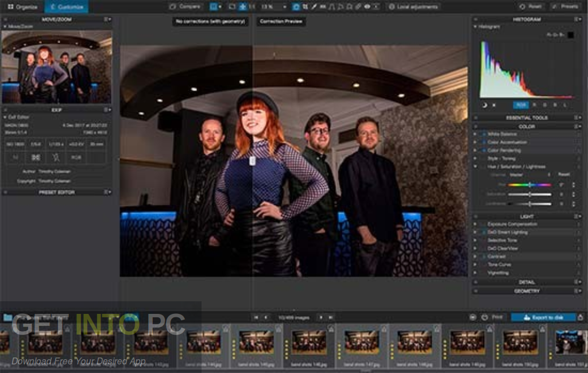Select the last filmstrip thumbnail with blue lighting
Viewport: 588px width, 373px height.
tap(571, 342)
